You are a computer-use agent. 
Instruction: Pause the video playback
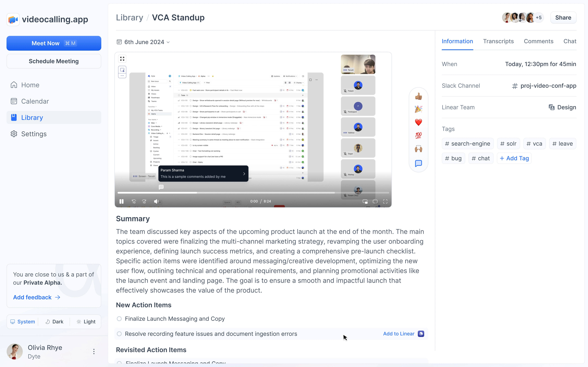point(122,201)
